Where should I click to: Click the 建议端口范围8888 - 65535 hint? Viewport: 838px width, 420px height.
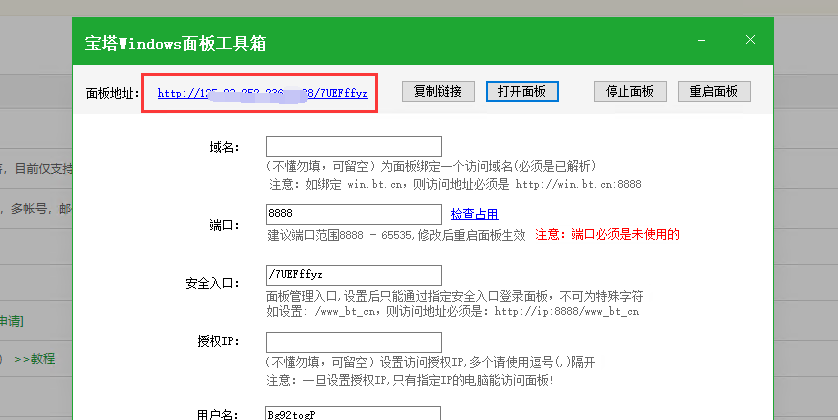tap(396, 235)
